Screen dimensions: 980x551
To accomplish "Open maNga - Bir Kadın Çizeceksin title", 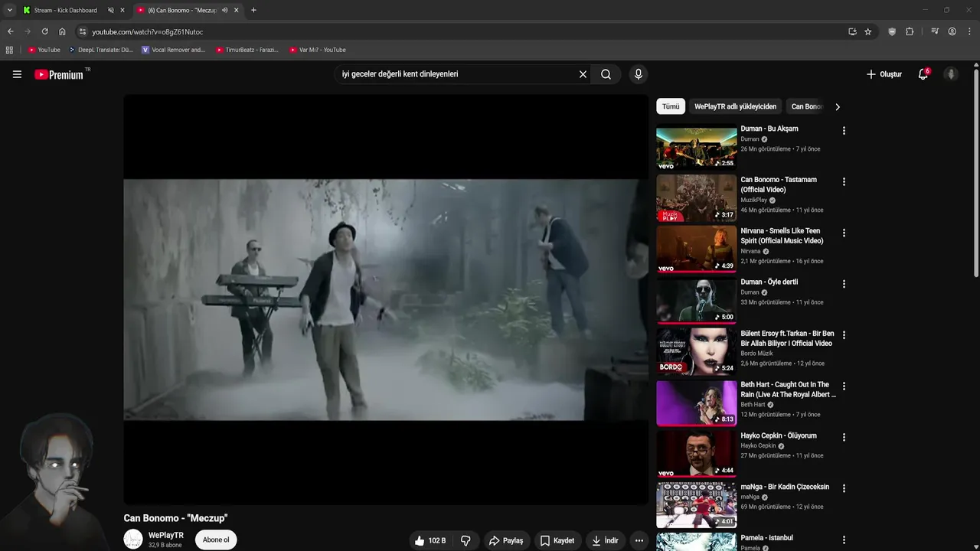I will (x=785, y=487).
